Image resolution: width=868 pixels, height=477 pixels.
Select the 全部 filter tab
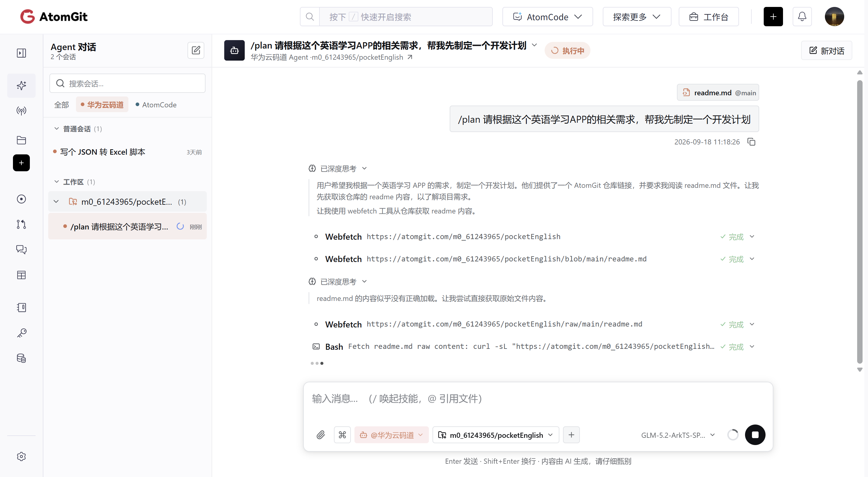click(x=61, y=105)
